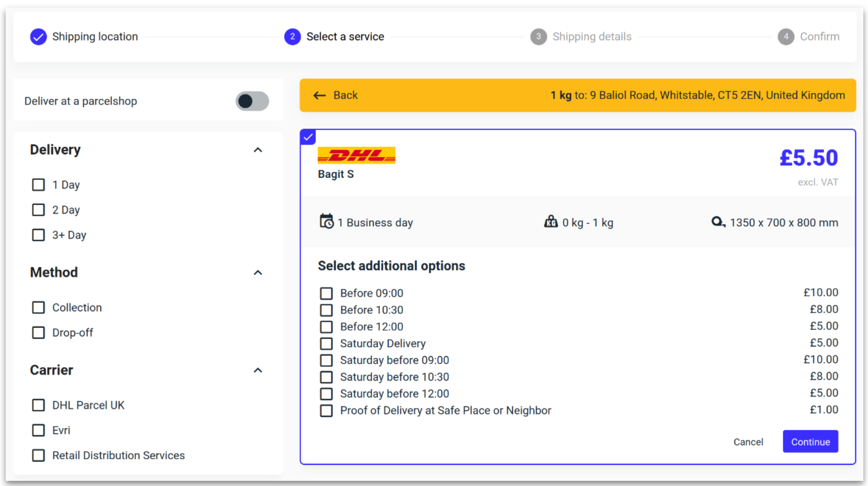Click £1.00 Proof of Delivery price
Viewport: 868px width, 486px height.
pyautogui.click(x=824, y=410)
